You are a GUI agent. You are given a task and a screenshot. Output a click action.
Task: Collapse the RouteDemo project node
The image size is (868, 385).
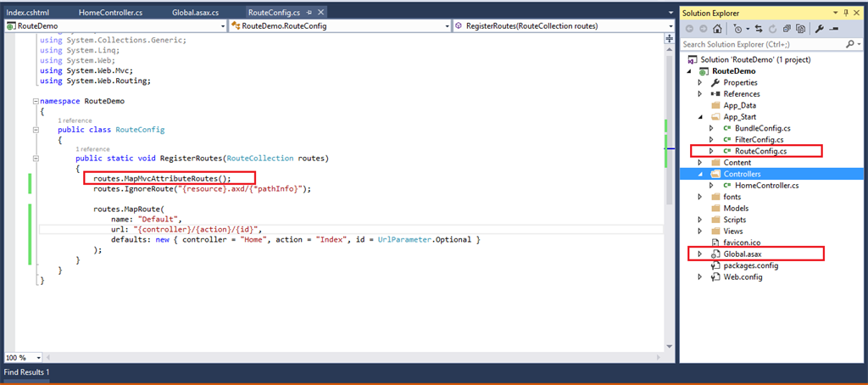pyautogui.click(x=690, y=71)
